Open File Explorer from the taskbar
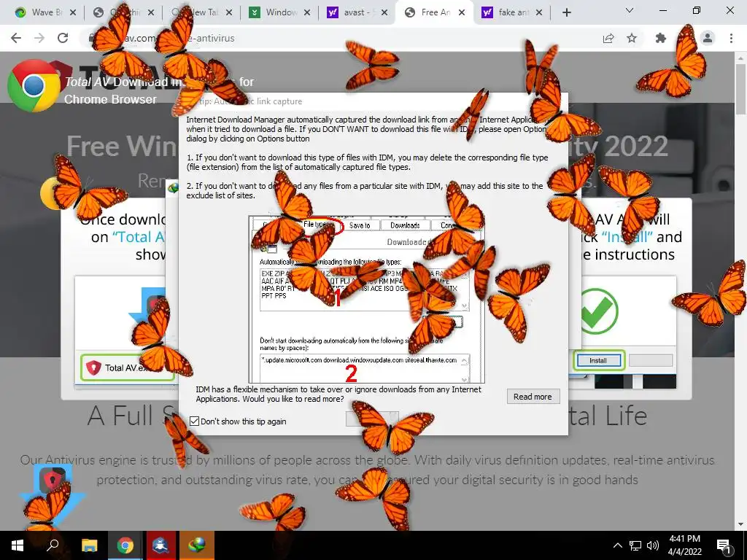Screen dimensions: 747x560 [89, 545]
